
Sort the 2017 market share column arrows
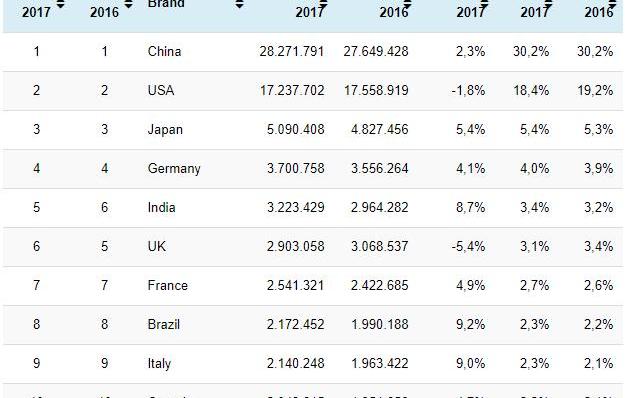click(548, 4)
